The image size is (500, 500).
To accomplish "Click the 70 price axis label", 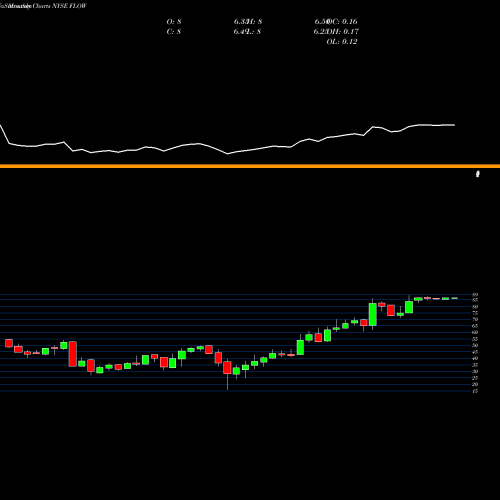I will pyautogui.click(x=475, y=319).
